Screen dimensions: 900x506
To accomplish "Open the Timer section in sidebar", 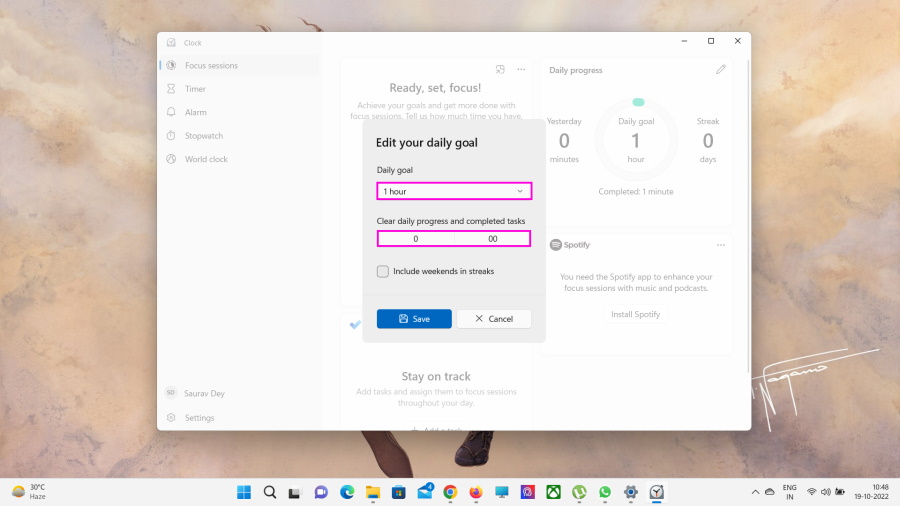I will click(x=195, y=89).
